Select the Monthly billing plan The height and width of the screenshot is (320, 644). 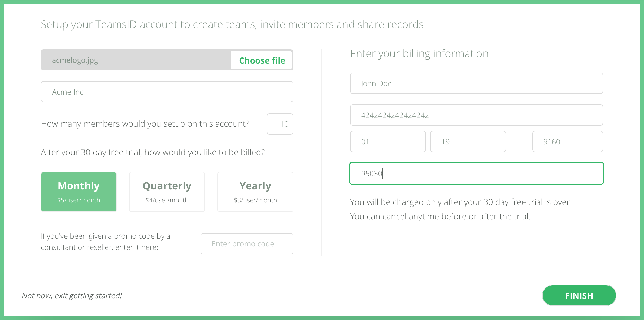coord(79,192)
